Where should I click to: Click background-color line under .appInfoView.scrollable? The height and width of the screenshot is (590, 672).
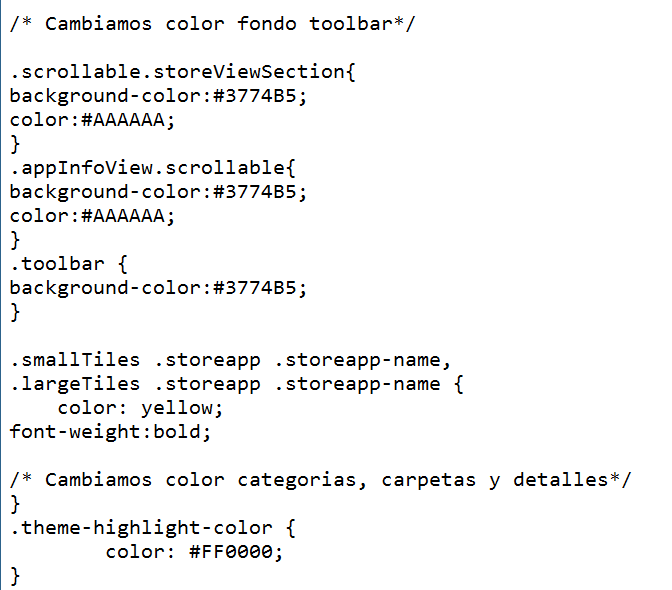coord(158,192)
